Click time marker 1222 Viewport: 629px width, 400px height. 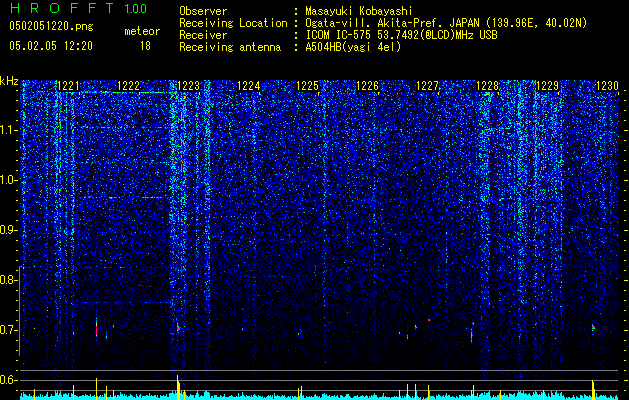[x=128, y=86]
